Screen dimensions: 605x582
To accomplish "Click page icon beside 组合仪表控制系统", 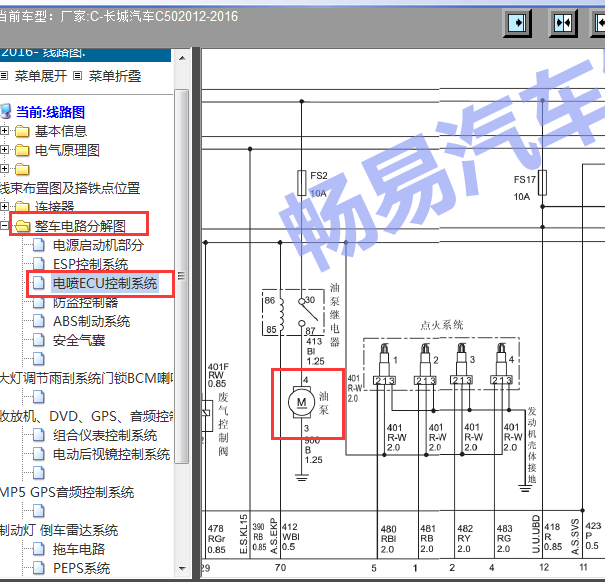I will pos(38,435).
